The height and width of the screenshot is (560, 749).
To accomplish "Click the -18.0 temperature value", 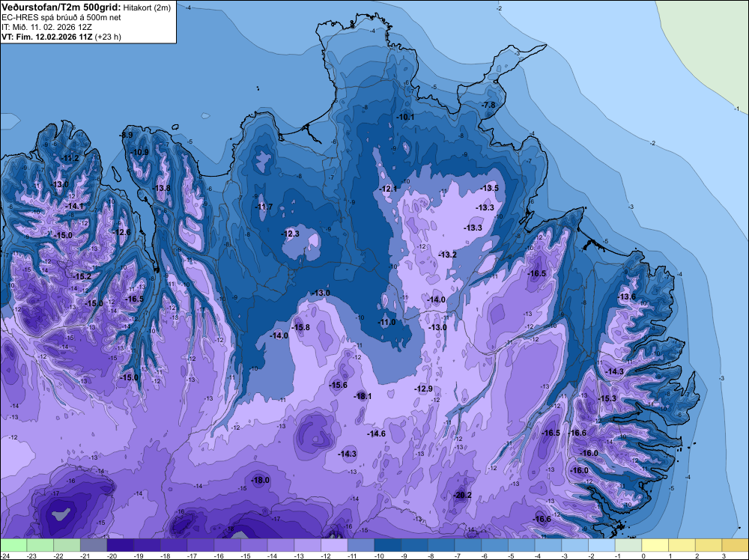I will [x=261, y=481].
